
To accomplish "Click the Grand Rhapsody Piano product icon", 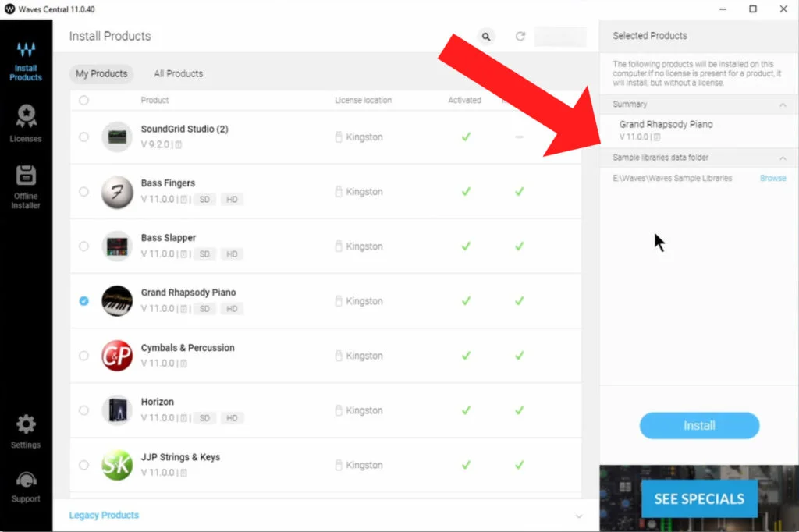I will click(x=117, y=300).
